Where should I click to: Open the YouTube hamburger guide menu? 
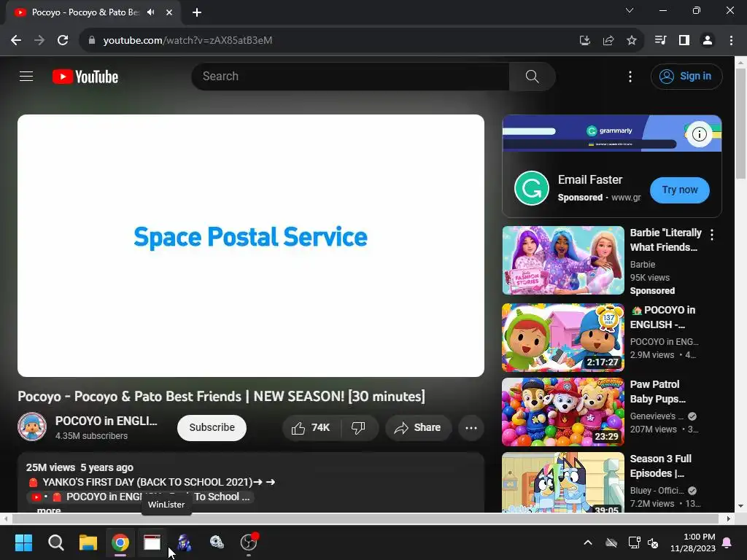26,76
